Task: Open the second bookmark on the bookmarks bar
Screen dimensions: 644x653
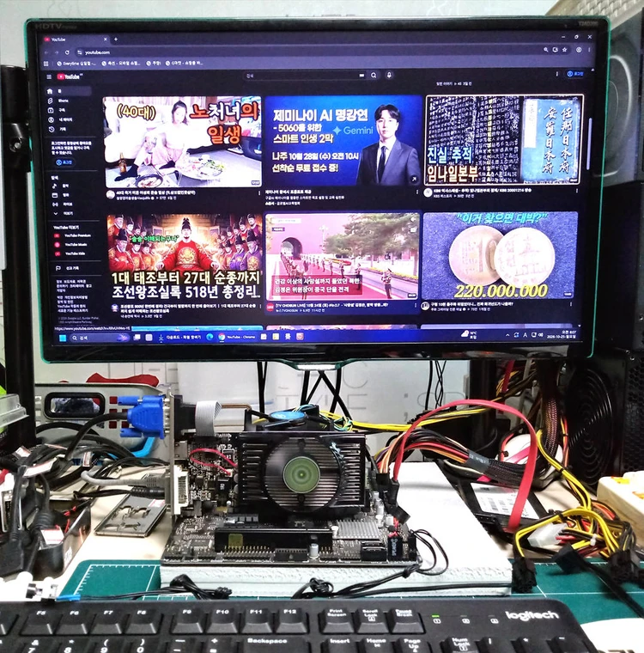Action: [x=121, y=64]
